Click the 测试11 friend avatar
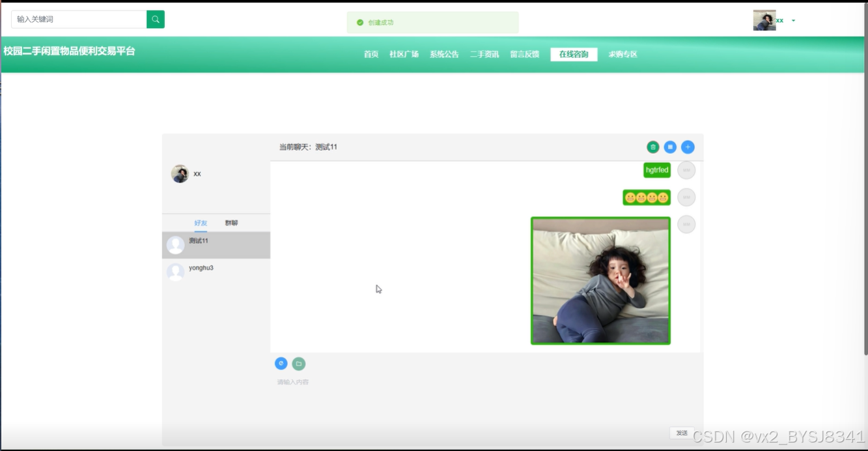Viewport: 868px width, 451px height. click(176, 245)
